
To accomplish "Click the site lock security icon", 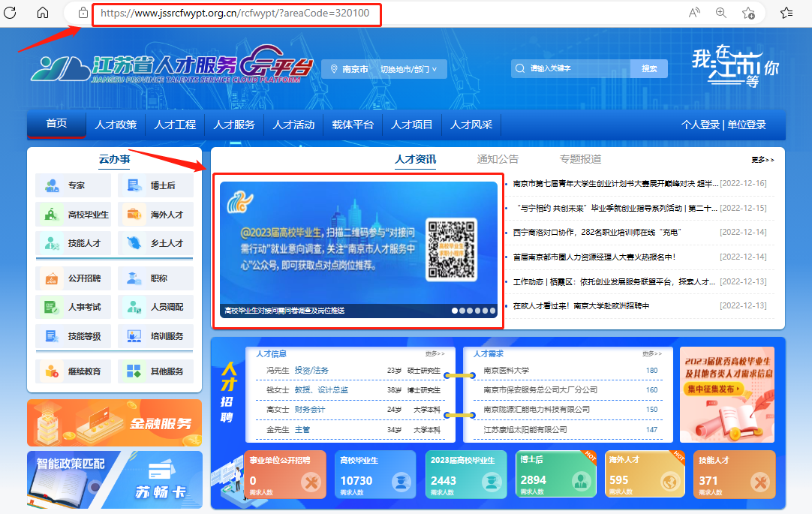I will (x=83, y=13).
